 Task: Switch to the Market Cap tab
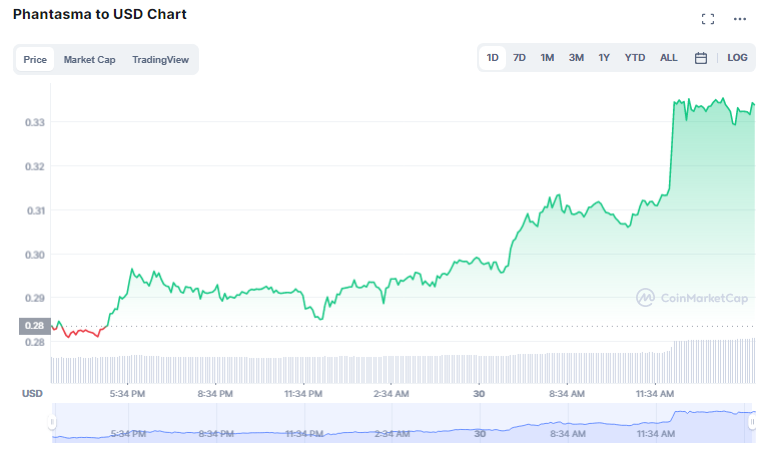(x=89, y=60)
